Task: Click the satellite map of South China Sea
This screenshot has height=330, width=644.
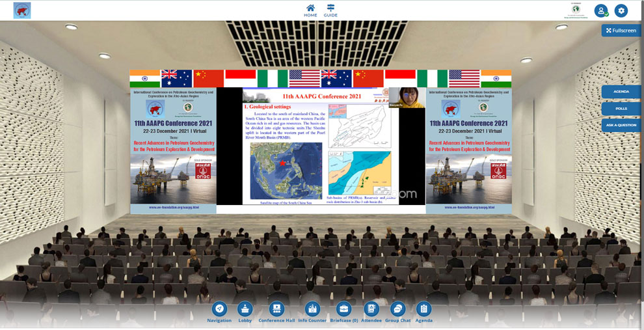Action: pos(286,171)
